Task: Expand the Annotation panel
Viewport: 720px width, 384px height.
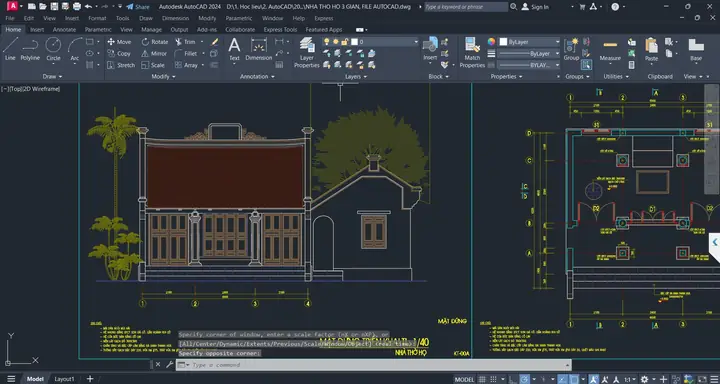Action: [257, 77]
